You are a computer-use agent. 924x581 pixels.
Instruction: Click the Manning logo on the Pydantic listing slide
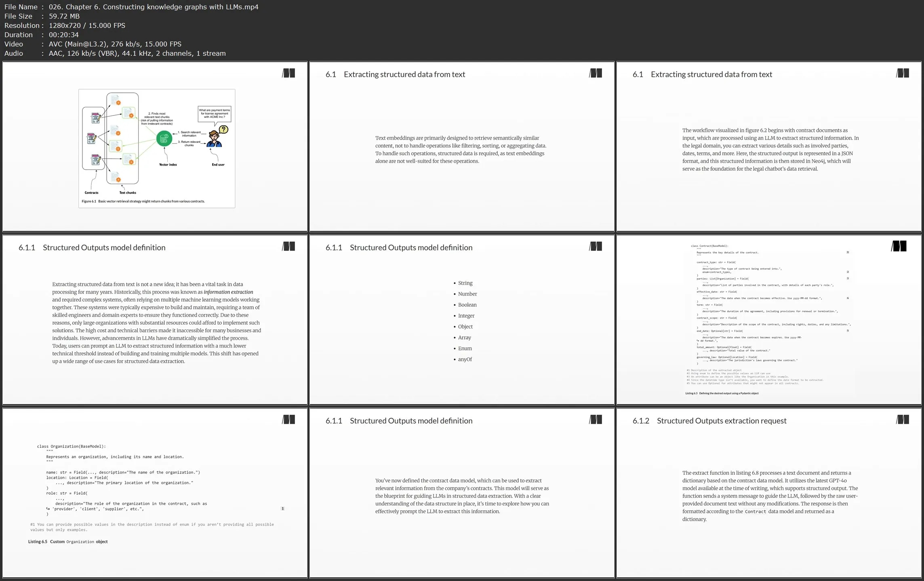pyautogui.click(x=899, y=246)
